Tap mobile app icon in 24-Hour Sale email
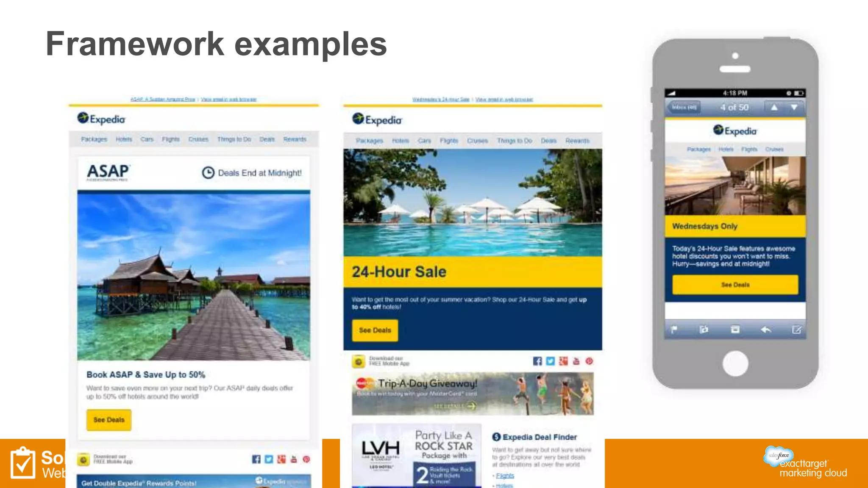This screenshot has height=488, width=868. (x=359, y=361)
